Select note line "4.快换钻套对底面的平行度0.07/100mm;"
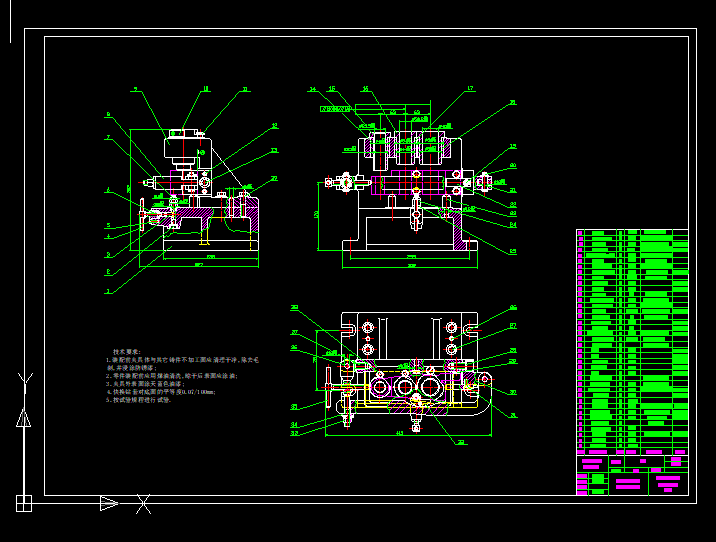716x542 pixels. pos(161,392)
